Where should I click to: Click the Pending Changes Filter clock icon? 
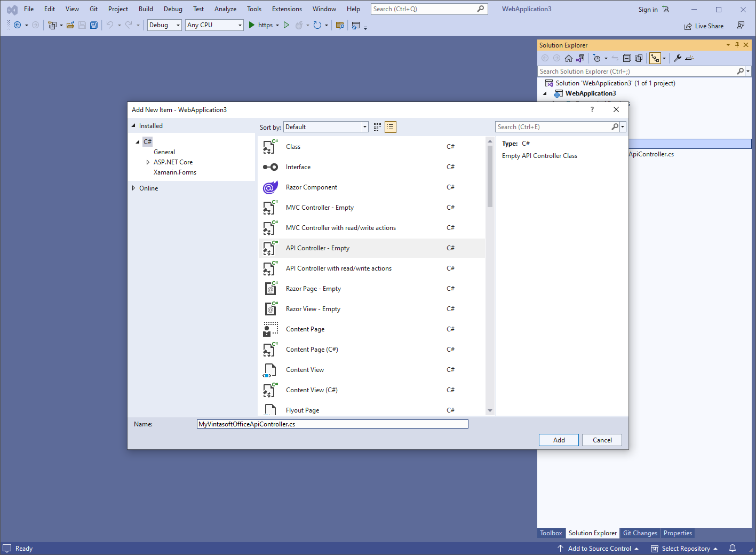(597, 58)
